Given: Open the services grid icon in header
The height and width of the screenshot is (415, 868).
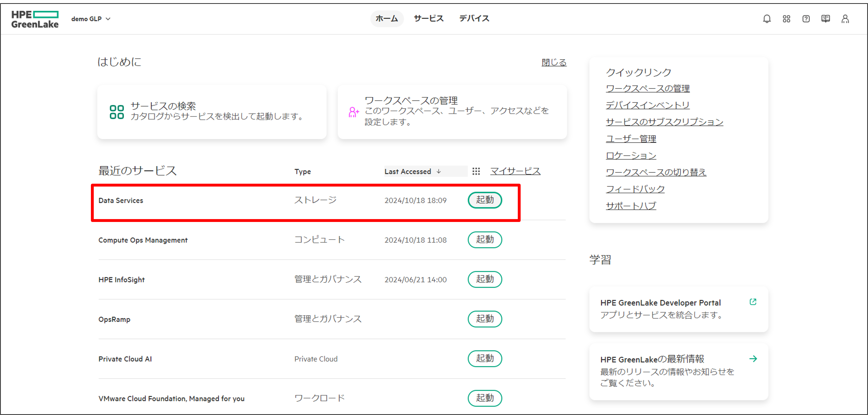Looking at the screenshot, I should 786,19.
